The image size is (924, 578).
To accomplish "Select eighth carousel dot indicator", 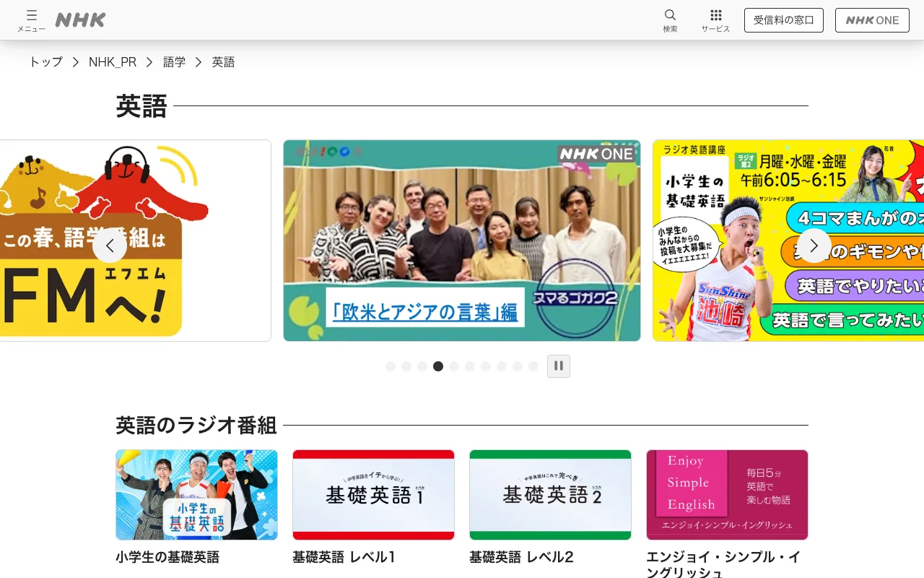I will 502,366.
